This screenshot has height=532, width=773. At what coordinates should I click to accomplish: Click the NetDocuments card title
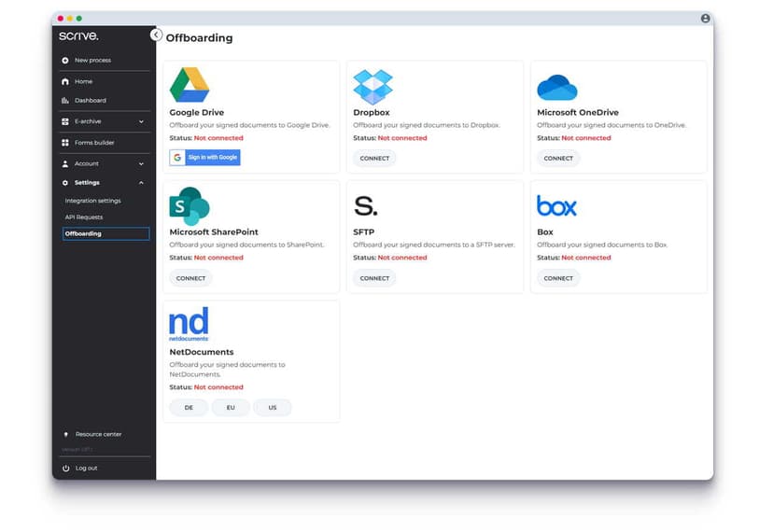pyautogui.click(x=201, y=352)
